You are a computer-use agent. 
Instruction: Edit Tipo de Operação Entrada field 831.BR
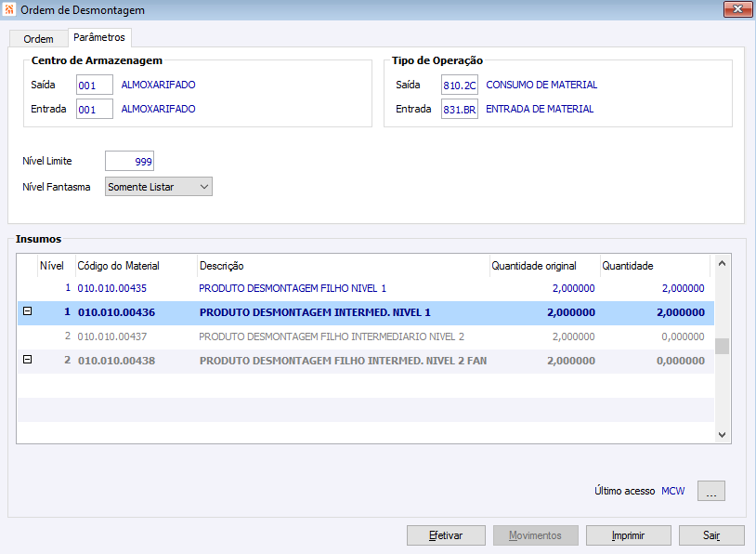point(460,109)
